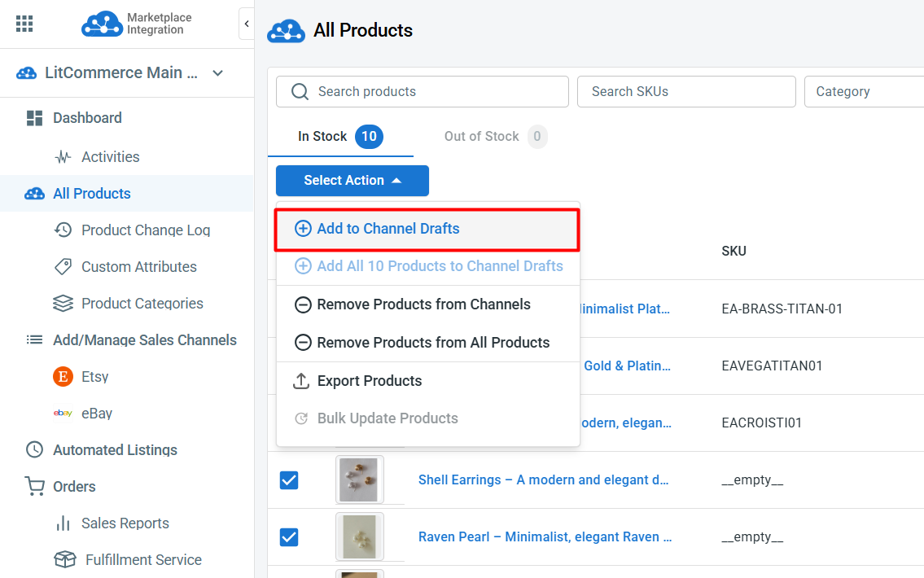Open the Etsy channel
The image size is (924, 578).
click(95, 376)
